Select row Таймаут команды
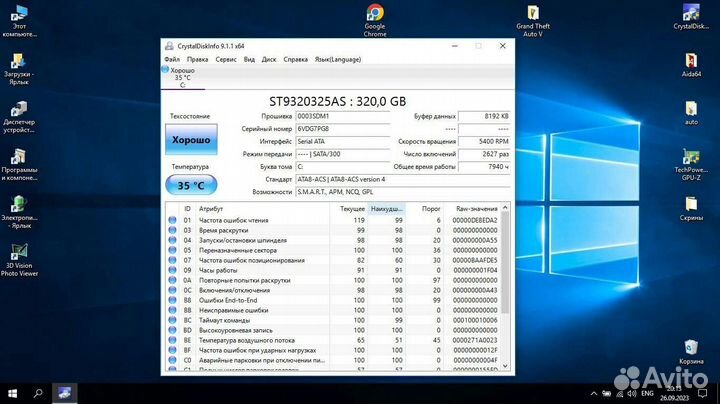 (x=333, y=320)
